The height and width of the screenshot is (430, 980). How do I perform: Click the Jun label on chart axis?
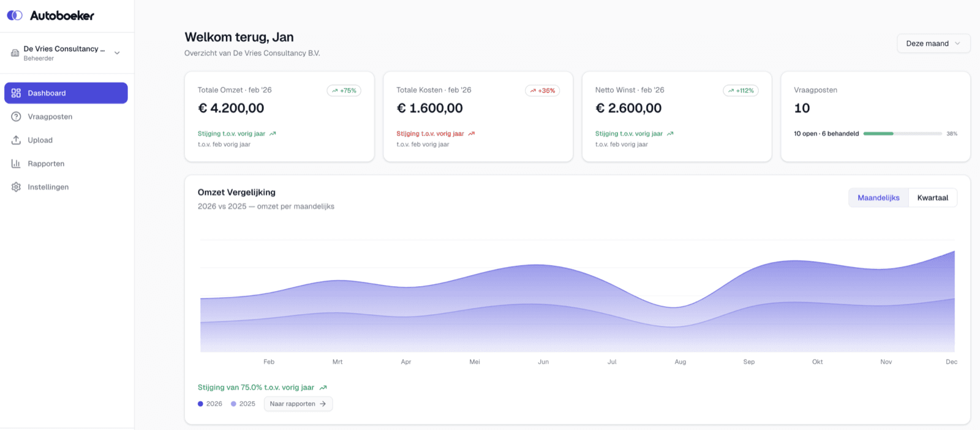(x=543, y=362)
